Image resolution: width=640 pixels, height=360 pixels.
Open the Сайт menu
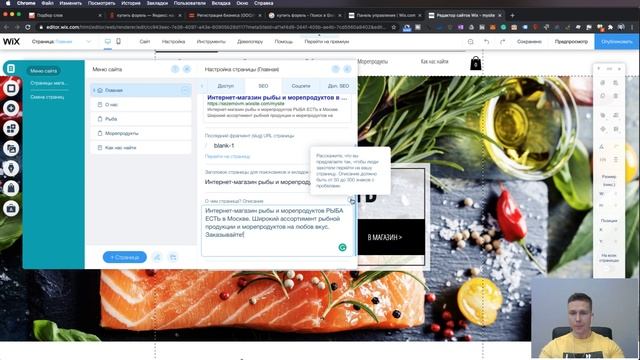[144, 42]
